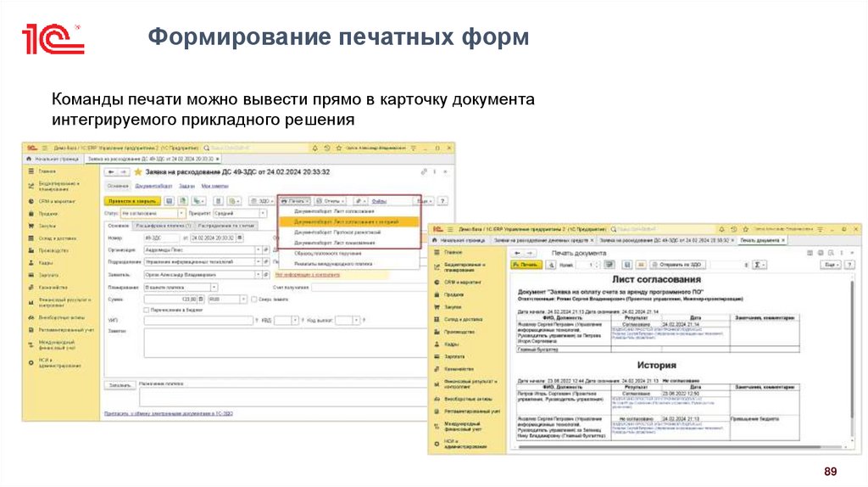Open the print preview magnifier in Печать документа
Screen dimensions: 868x487
tap(551, 266)
